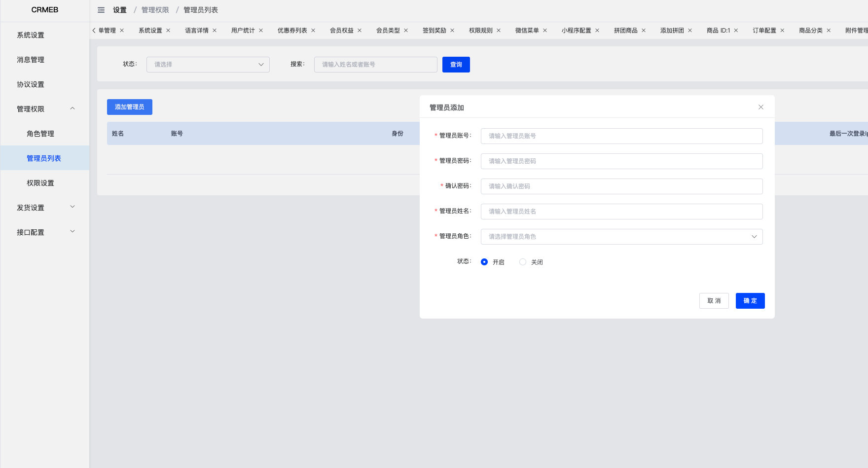868x468 pixels.
Task: Click the 身份 column header
Action: point(398,134)
